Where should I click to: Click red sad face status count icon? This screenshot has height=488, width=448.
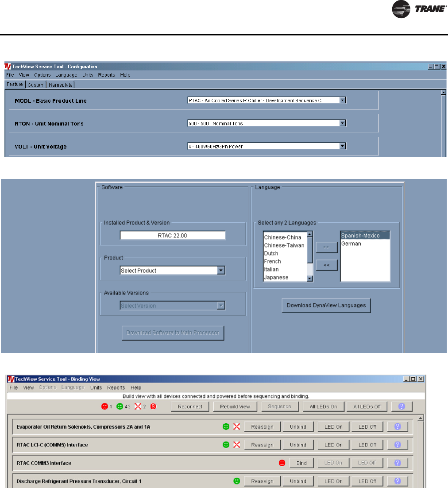point(104,407)
